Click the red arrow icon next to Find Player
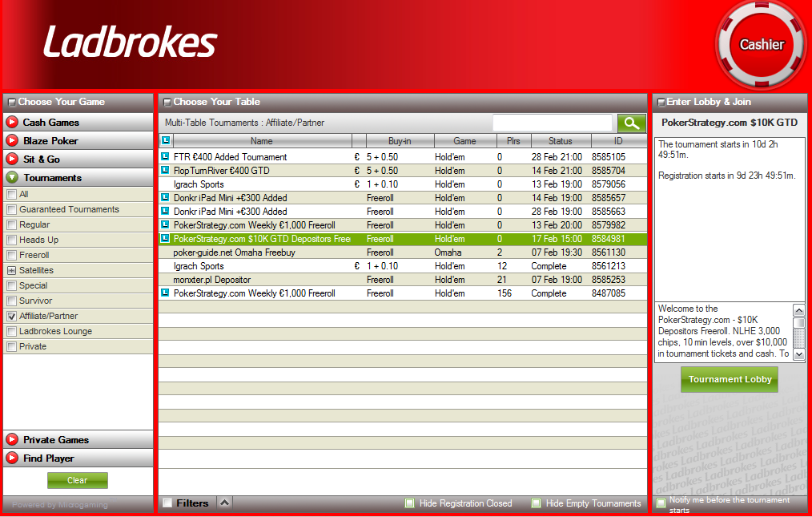This screenshot has width=812, height=517. tap(12, 458)
